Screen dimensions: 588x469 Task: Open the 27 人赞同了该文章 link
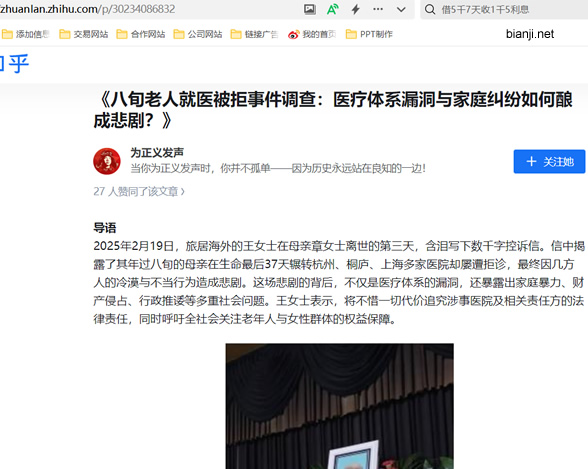coord(139,192)
